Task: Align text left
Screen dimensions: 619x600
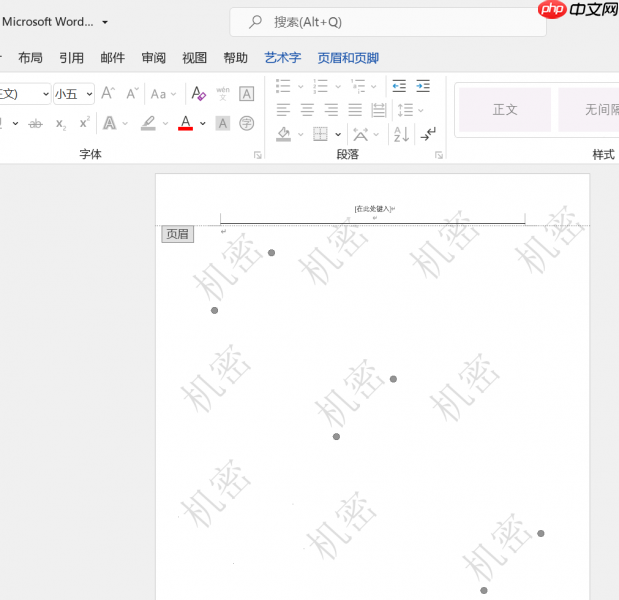Action: click(283, 110)
